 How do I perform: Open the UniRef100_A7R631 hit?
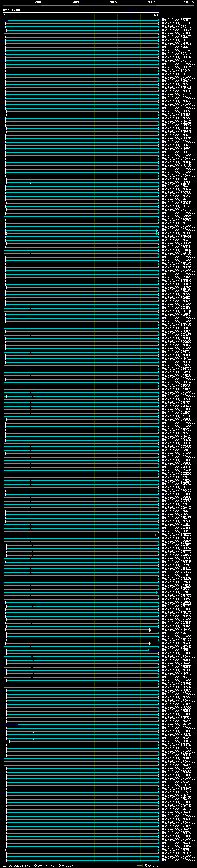point(177,430)
